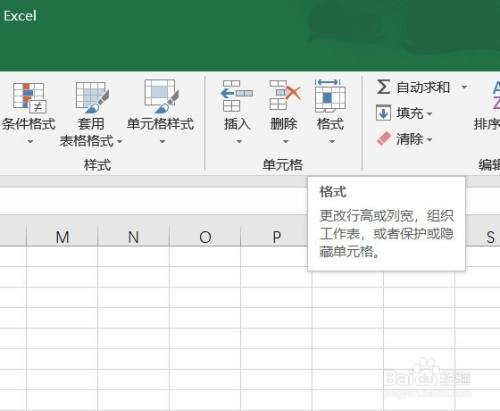Click the 填充 label
Screen dimensions: 500x411
410,113
